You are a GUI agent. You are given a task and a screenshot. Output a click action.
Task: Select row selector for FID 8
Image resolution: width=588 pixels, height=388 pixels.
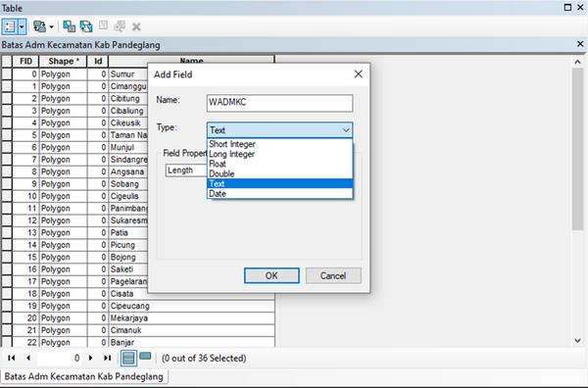(7, 171)
